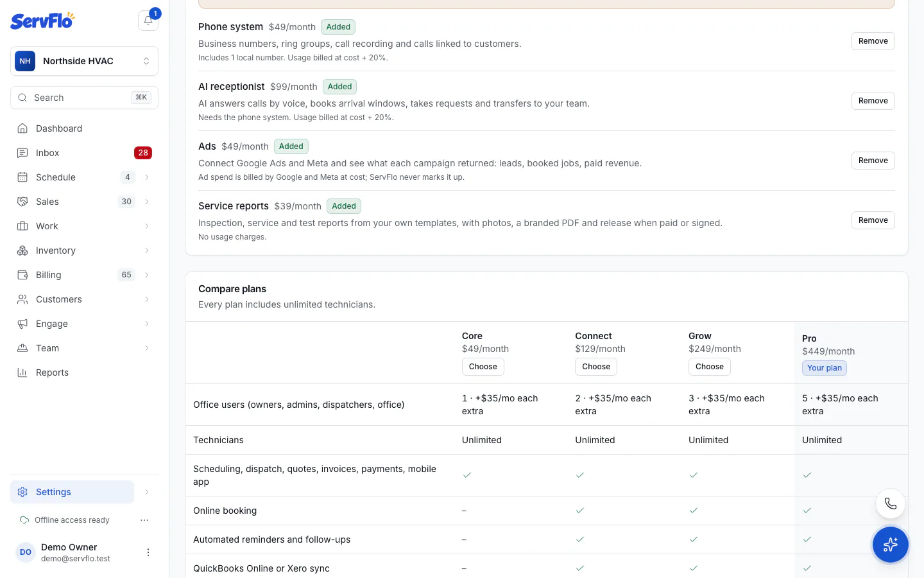Open the Reports section

84,372
